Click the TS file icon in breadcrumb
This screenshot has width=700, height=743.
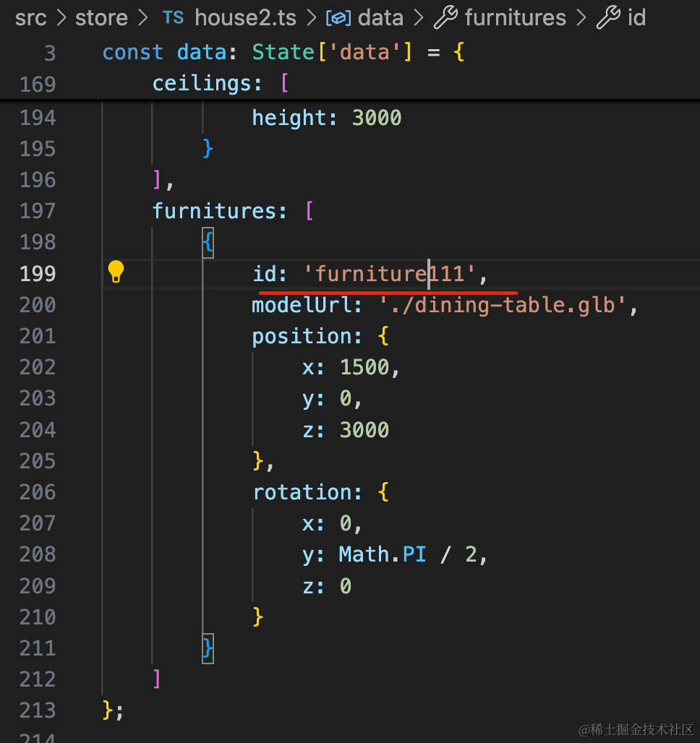click(173, 18)
